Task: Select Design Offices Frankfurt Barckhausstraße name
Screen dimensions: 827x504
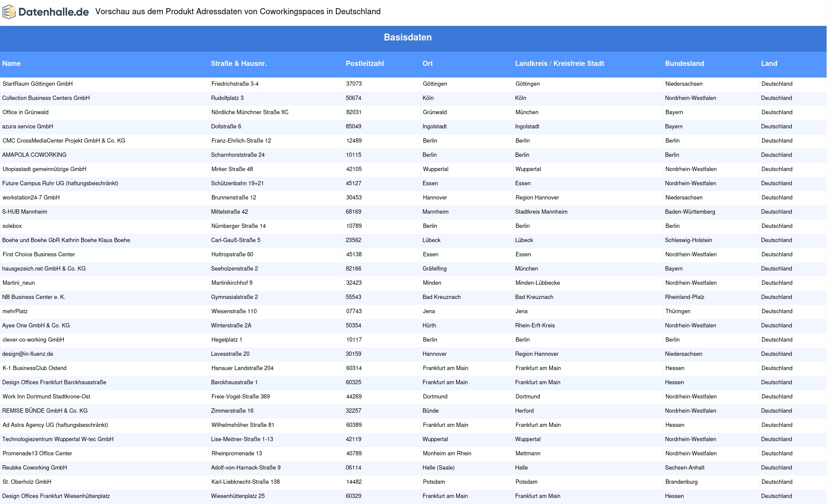Action: coord(54,383)
